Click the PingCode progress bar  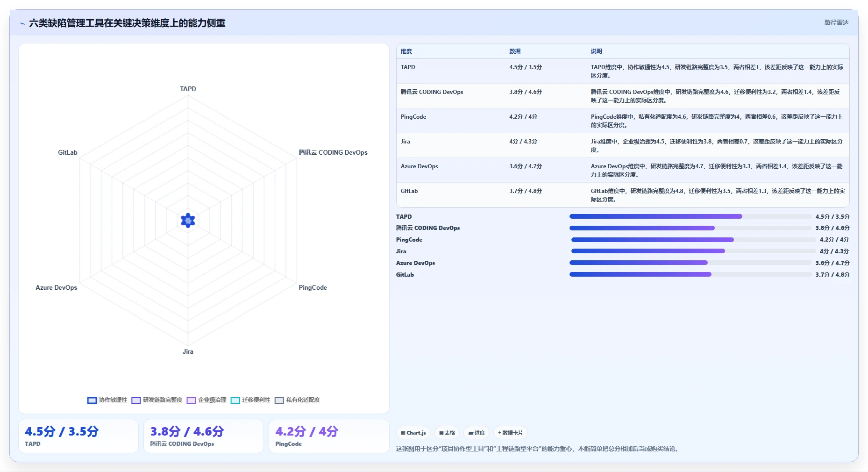693,240
